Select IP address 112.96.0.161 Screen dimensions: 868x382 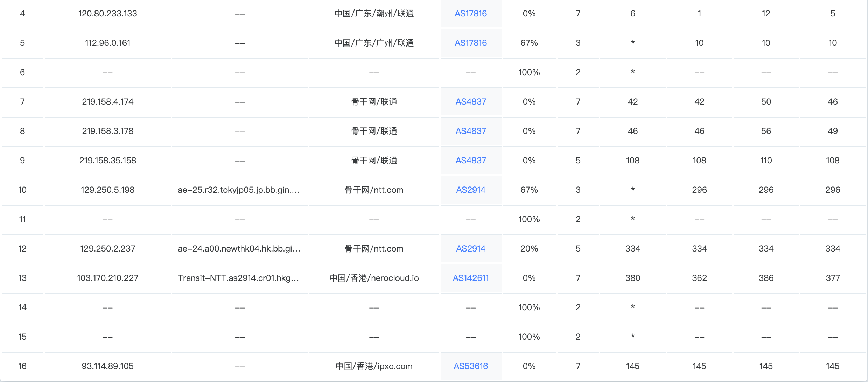point(107,43)
